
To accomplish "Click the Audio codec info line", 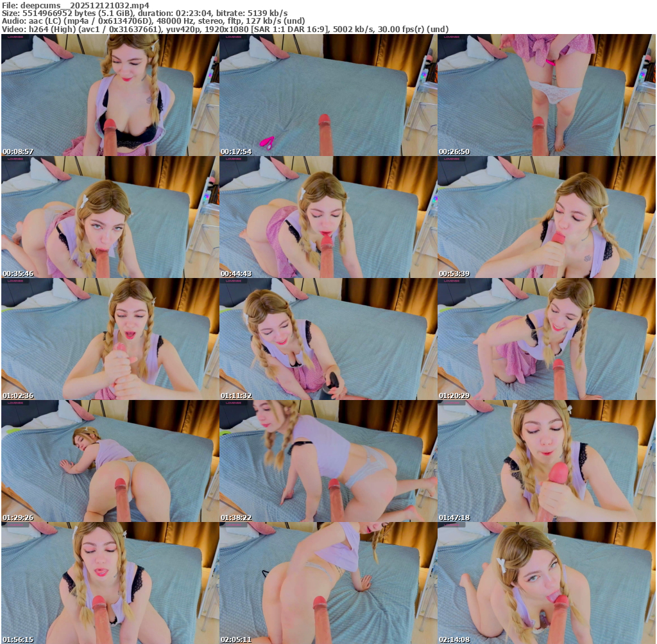I will 153,21.
